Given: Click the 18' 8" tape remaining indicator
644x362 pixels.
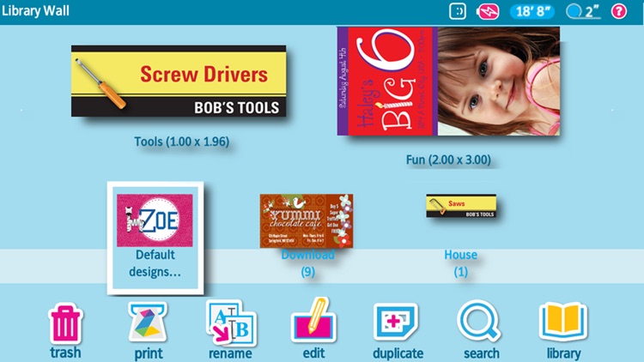Looking at the screenshot, I should [532, 11].
